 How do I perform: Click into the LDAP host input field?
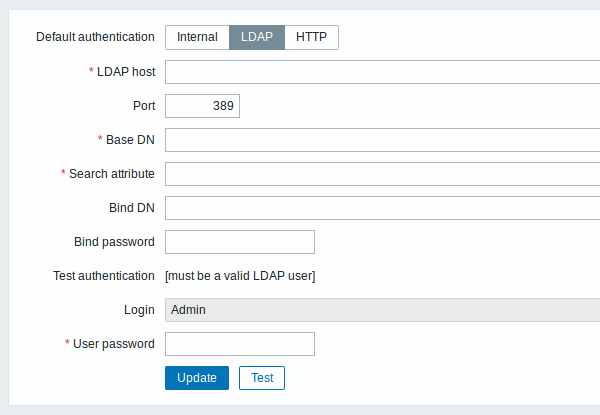[383, 72]
